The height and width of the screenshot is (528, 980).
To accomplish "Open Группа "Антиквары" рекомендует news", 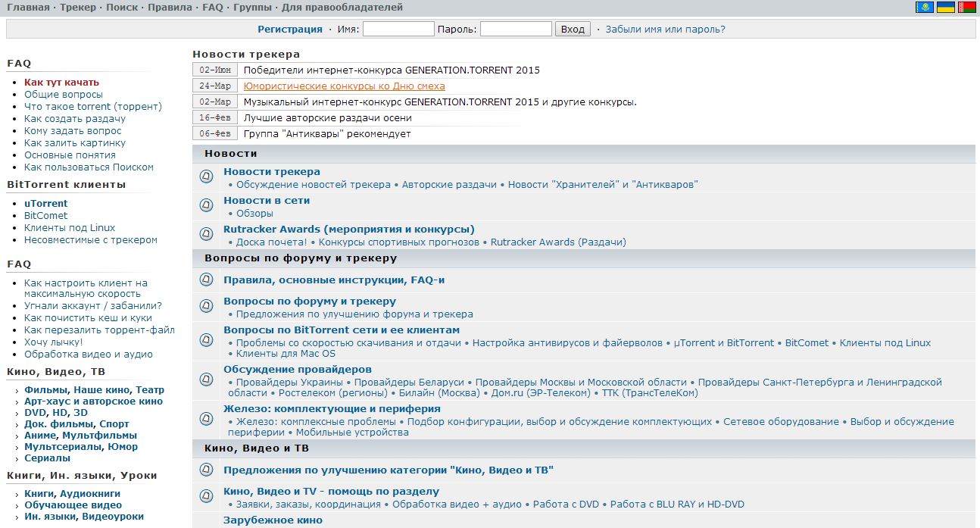I will pos(327,133).
